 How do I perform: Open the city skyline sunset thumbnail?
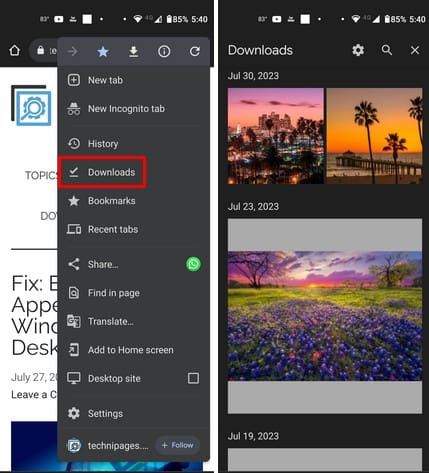pos(276,136)
